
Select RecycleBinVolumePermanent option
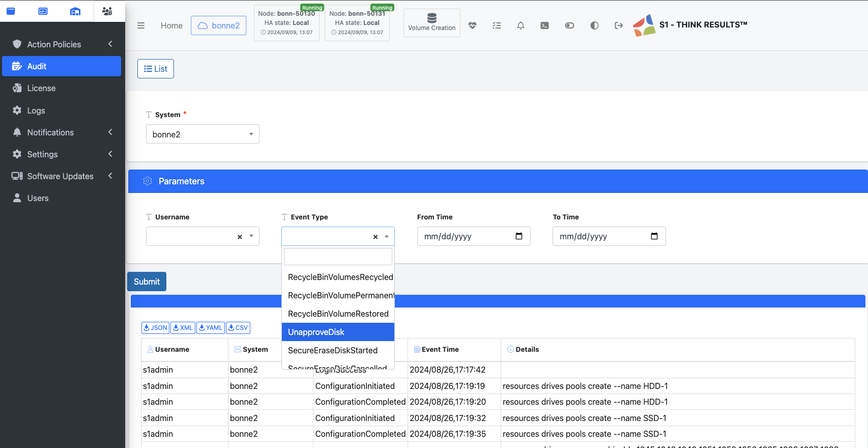tap(338, 295)
